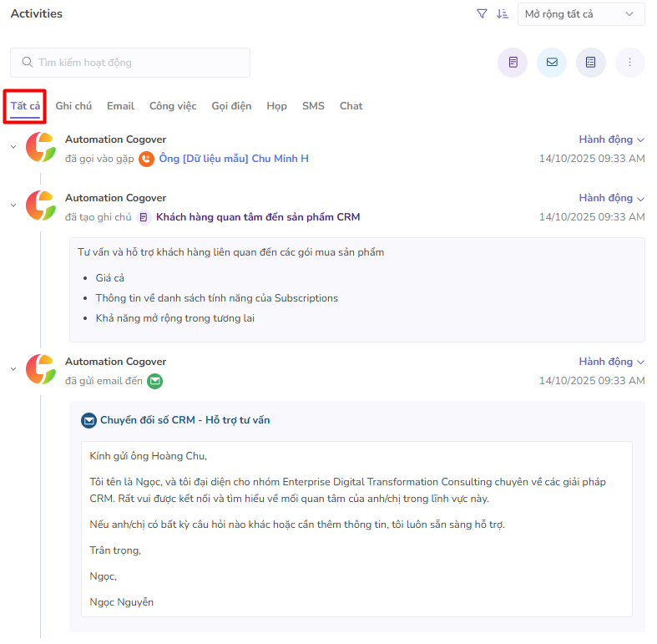Switch to the "Ghi chú" tab
The width and height of the screenshot is (657, 644).
(73, 106)
